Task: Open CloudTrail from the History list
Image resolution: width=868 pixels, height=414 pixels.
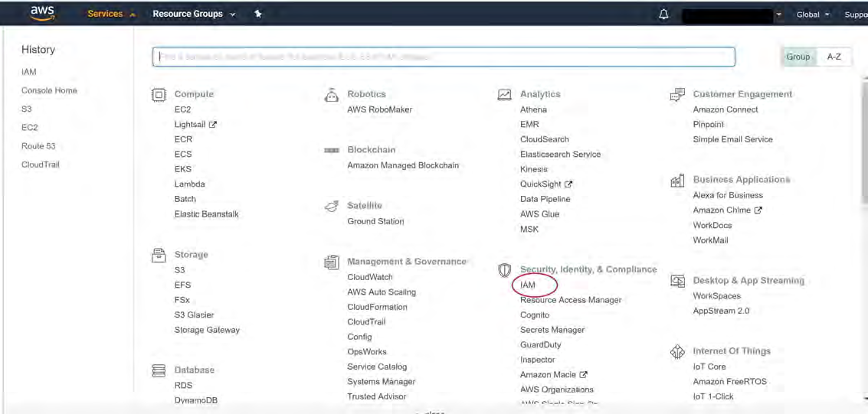Action: pos(41,165)
